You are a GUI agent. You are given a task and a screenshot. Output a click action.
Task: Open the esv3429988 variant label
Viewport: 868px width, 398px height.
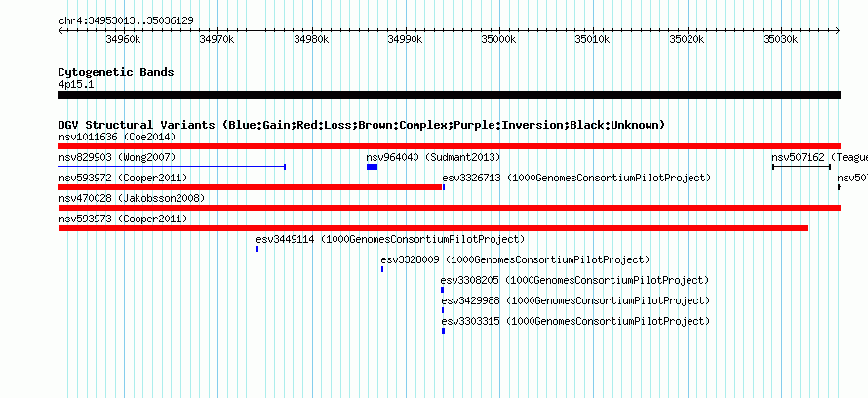pos(575,300)
